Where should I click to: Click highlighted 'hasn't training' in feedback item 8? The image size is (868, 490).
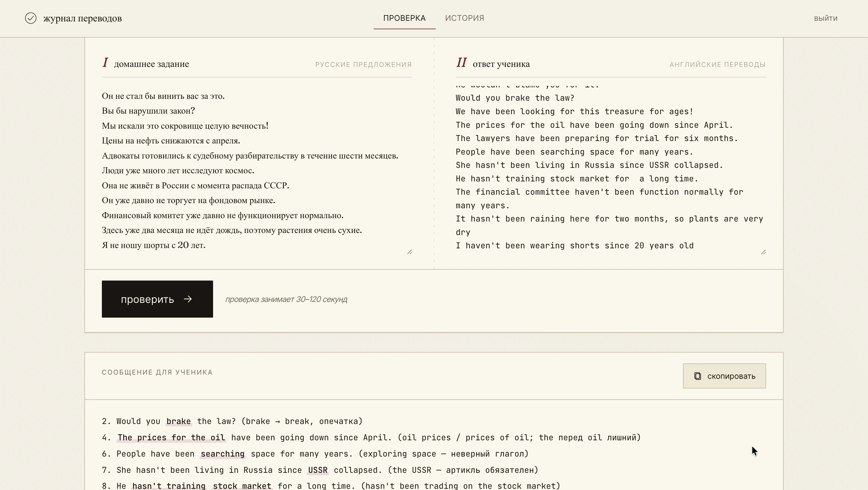point(168,485)
